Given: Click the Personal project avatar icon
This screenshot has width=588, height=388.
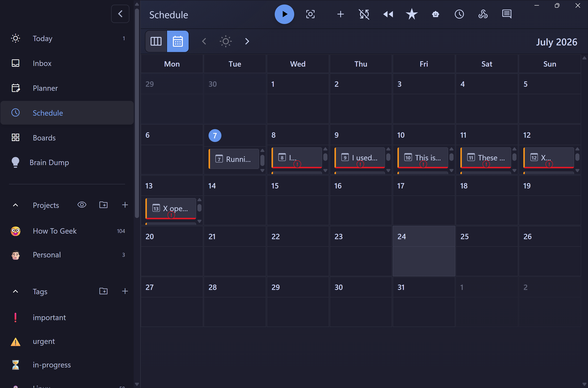Looking at the screenshot, I should tap(16, 255).
